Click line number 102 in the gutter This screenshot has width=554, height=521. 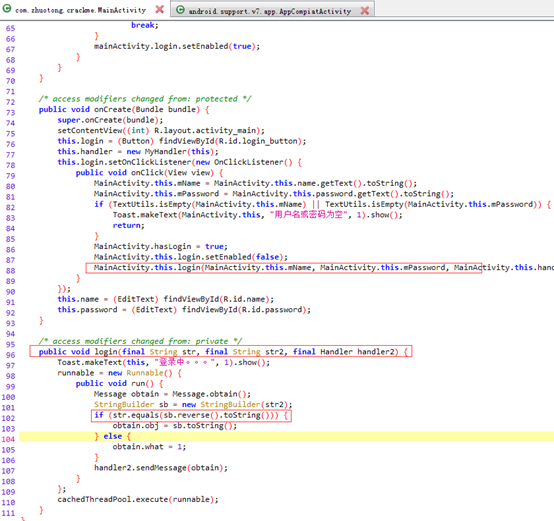(x=8, y=418)
